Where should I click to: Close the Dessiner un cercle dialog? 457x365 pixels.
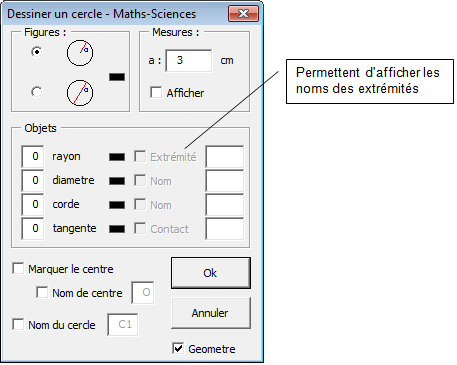point(243,14)
